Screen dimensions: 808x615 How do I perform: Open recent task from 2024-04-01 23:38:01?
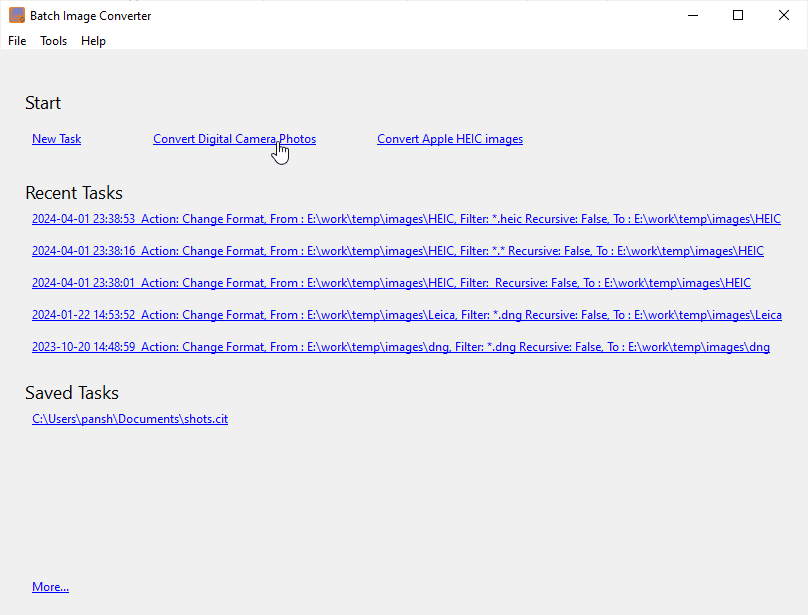pos(391,283)
